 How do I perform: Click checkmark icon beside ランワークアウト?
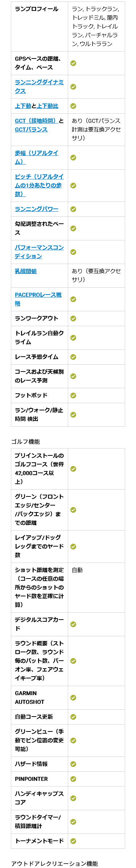click(x=73, y=319)
